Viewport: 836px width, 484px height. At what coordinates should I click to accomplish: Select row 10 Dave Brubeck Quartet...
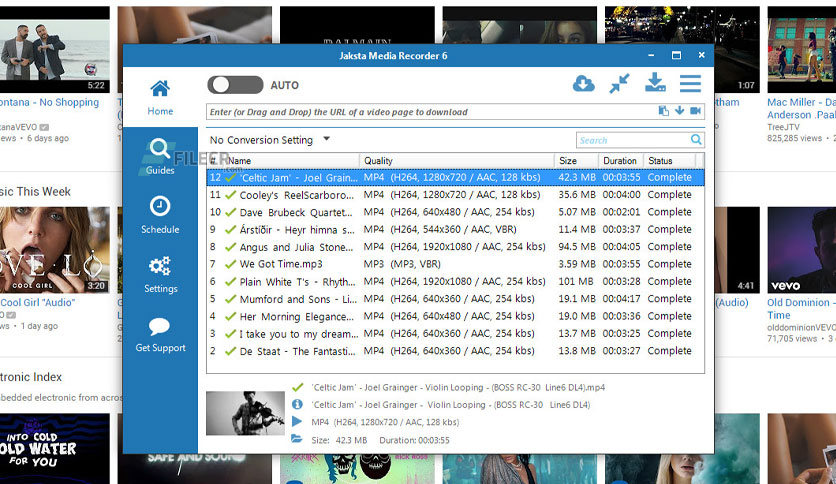(x=455, y=212)
